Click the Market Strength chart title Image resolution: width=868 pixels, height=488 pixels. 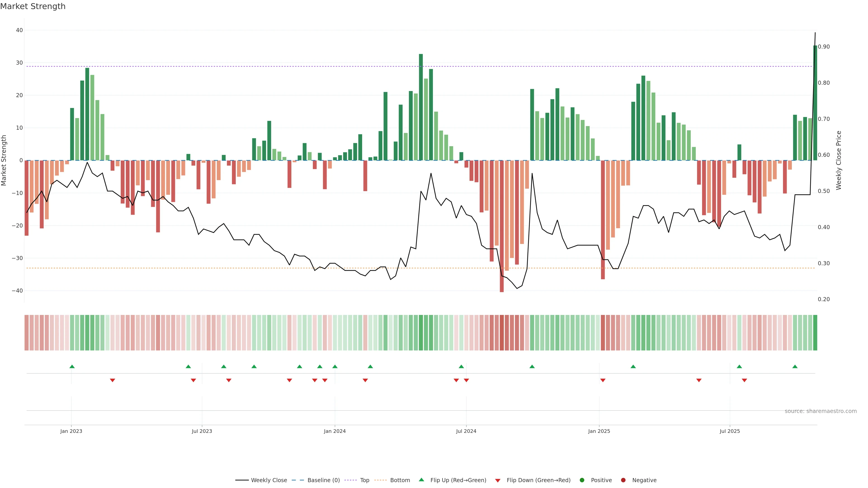(33, 6)
